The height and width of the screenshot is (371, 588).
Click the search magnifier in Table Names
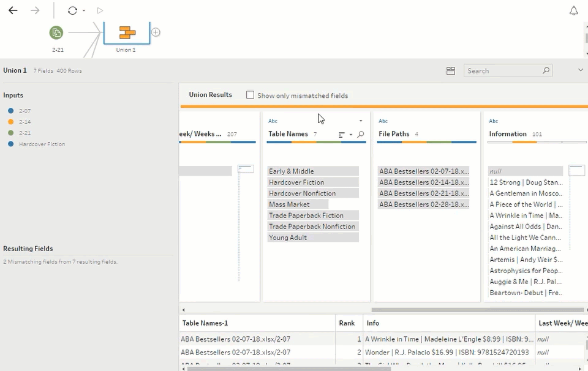pos(361,134)
